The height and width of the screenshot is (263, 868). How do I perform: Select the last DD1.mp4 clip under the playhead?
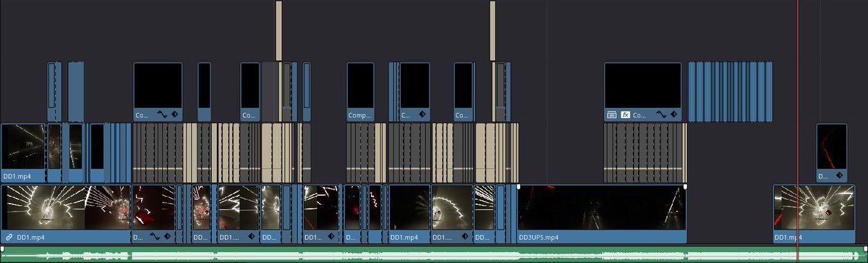point(814,214)
